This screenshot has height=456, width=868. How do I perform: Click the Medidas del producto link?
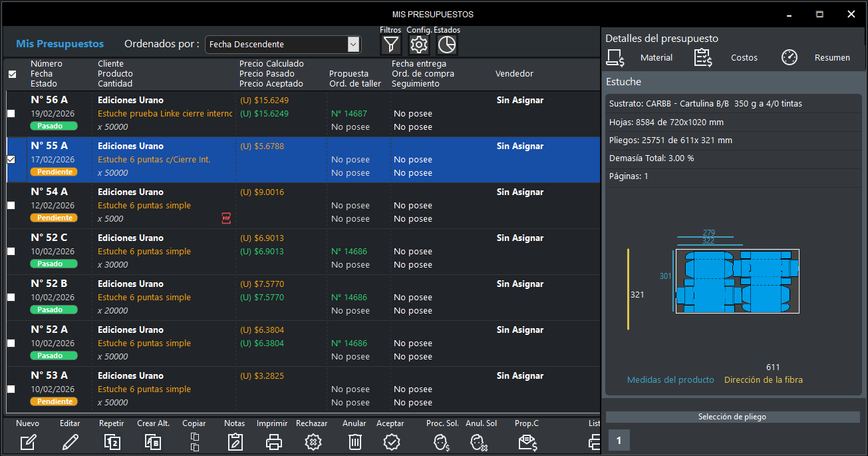(x=670, y=380)
